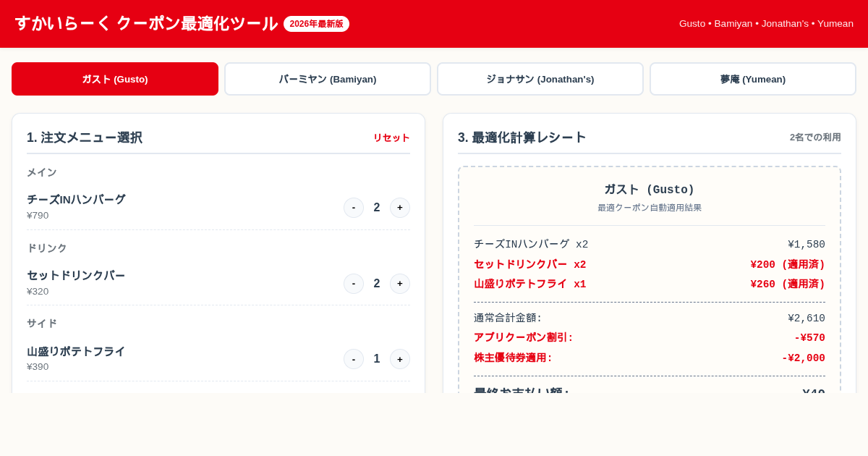Increase チーズINハンバーグ quantity with plus
The height and width of the screenshot is (456, 868).
(x=400, y=208)
